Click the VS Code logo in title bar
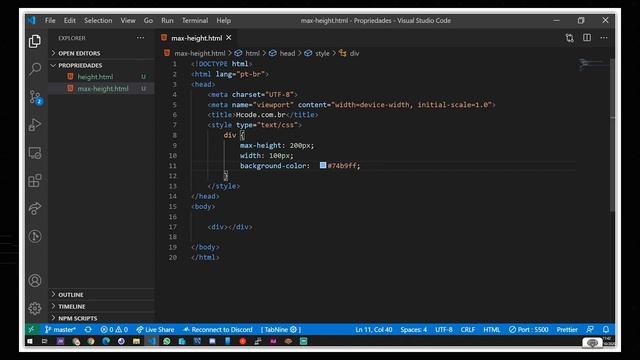The height and width of the screenshot is (360, 640). pyautogui.click(x=32, y=20)
